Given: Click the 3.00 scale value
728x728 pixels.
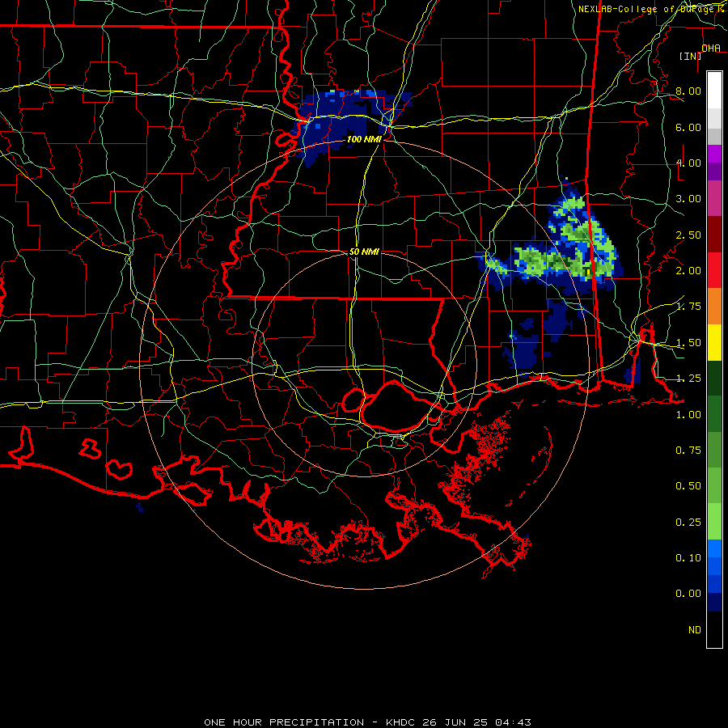Looking at the screenshot, I should [x=688, y=199].
